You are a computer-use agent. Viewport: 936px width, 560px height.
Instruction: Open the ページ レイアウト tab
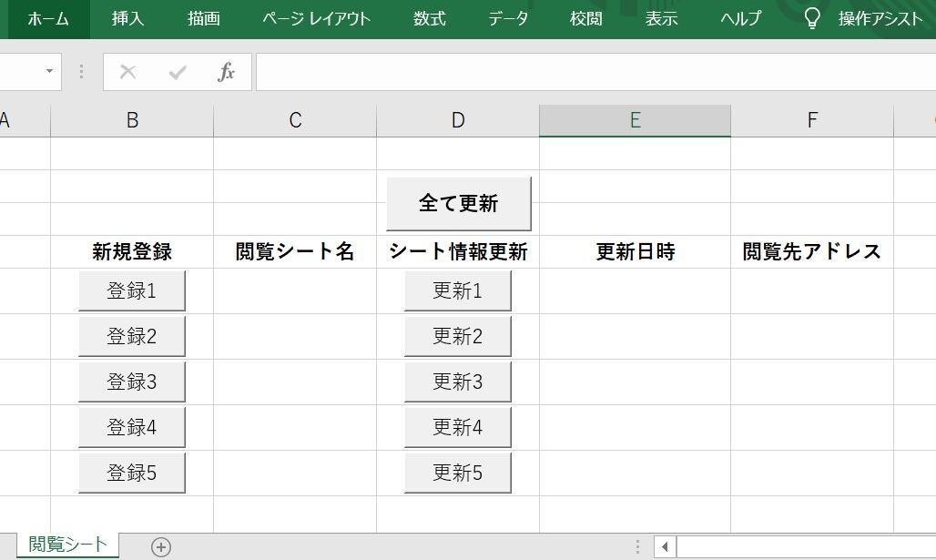coord(316,19)
